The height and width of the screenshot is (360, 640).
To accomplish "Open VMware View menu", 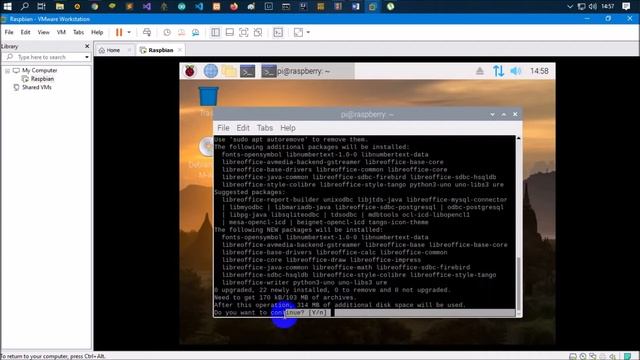I will pyautogui.click(x=43, y=32).
